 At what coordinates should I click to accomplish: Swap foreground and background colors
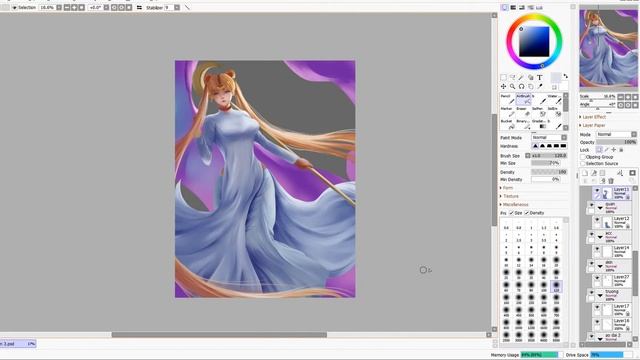tap(565, 76)
